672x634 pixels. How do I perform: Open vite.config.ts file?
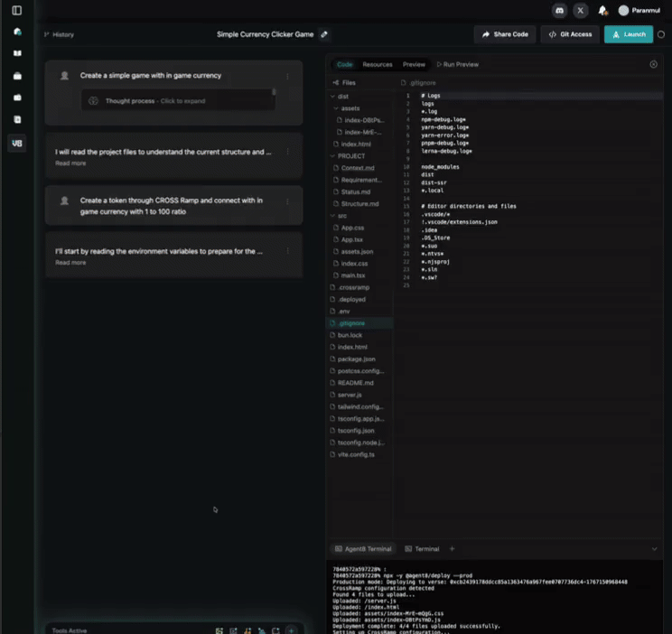(x=356, y=454)
